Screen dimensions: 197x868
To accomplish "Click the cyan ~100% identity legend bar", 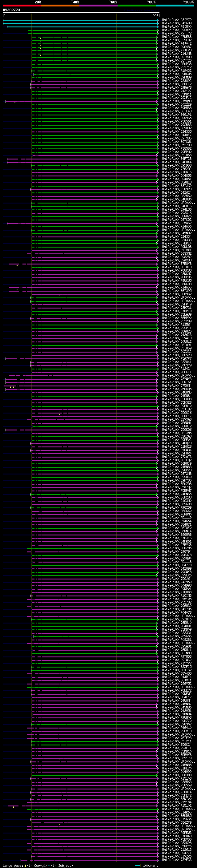I will click(x=175, y=6).
